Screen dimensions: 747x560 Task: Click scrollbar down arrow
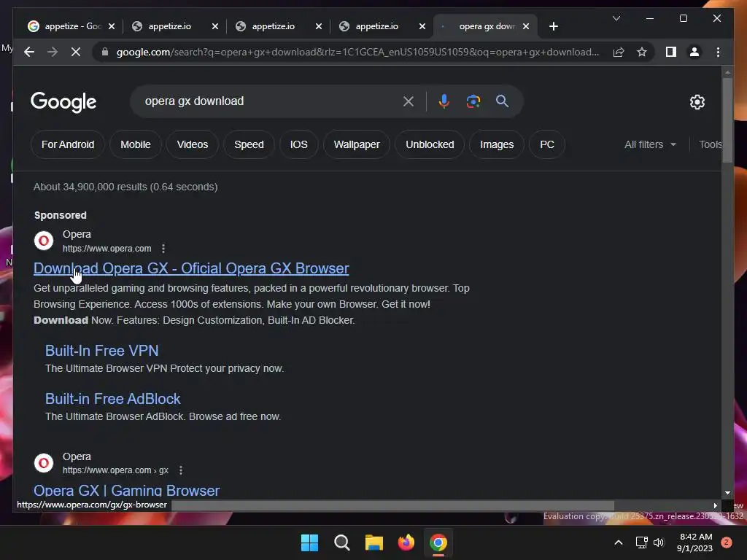pos(727,493)
